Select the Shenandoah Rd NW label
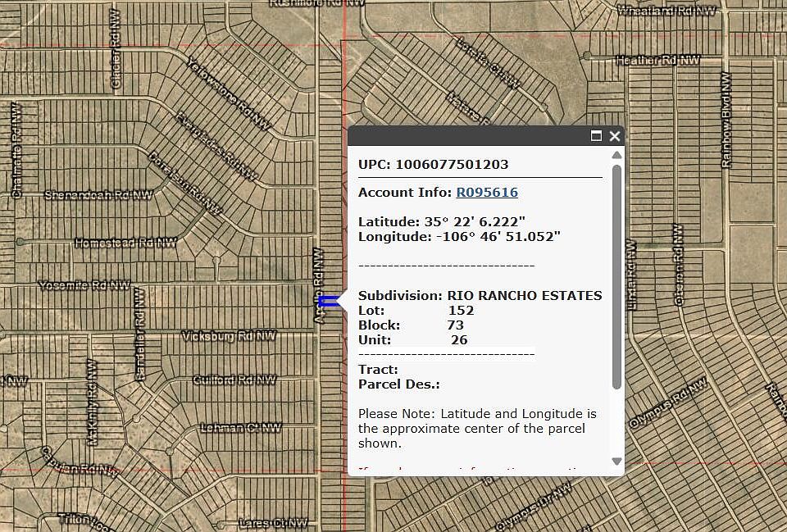The height and width of the screenshot is (532, 787). [x=87, y=195]
